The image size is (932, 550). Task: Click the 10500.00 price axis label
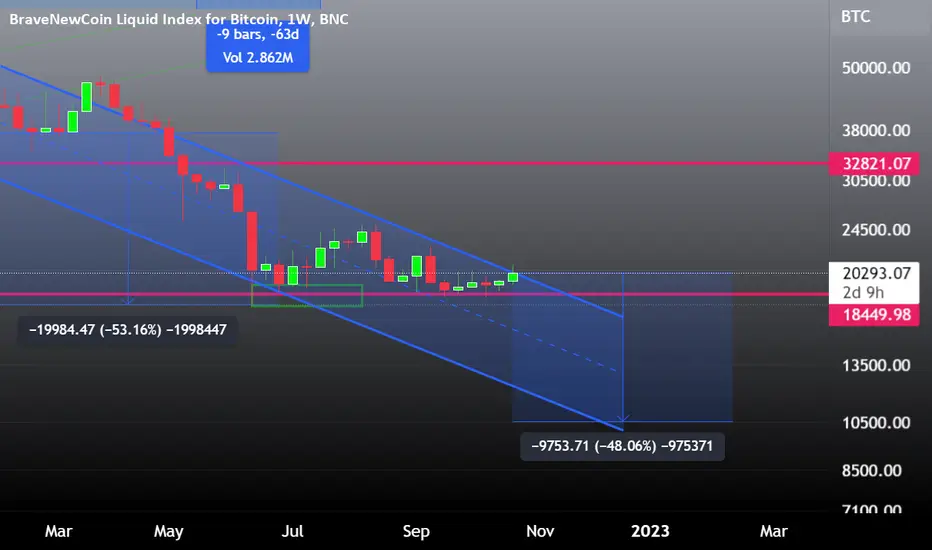pyautogui.click(x=876, y=423)
